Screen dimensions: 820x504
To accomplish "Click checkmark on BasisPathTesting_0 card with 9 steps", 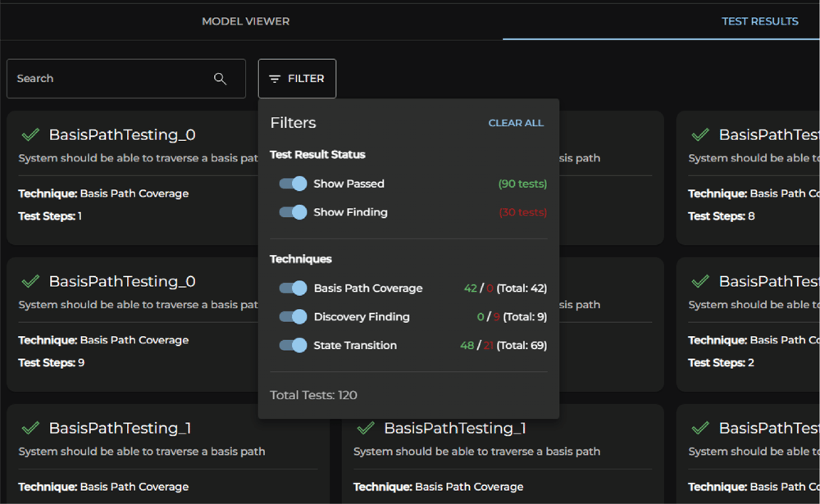I will [30, 281].
